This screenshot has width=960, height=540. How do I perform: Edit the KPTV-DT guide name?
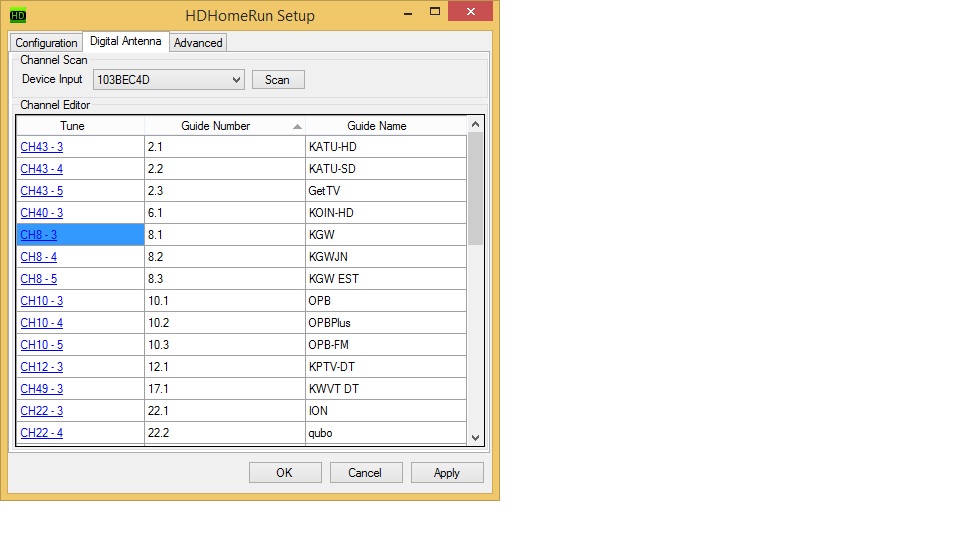(x=386, y=367)
